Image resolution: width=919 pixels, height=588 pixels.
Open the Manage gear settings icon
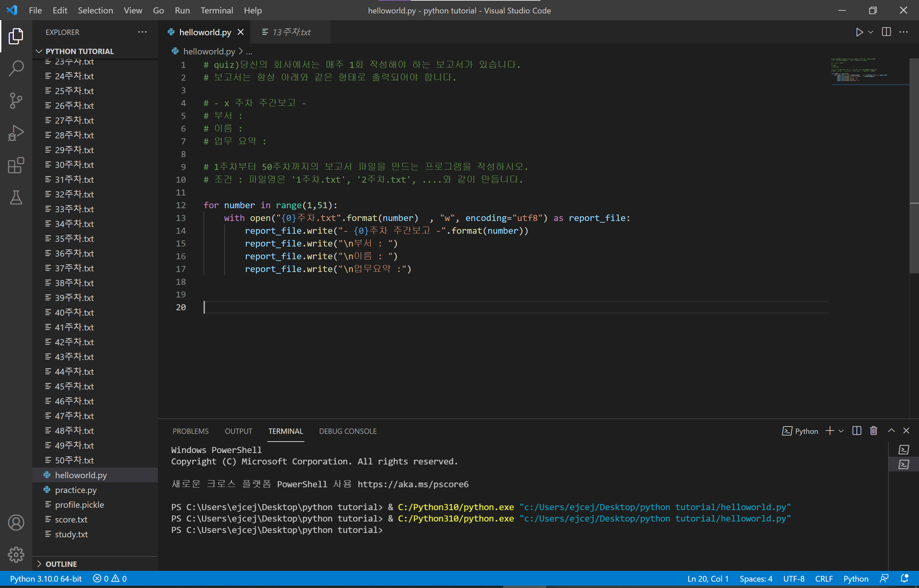click(x=16, y=554)
